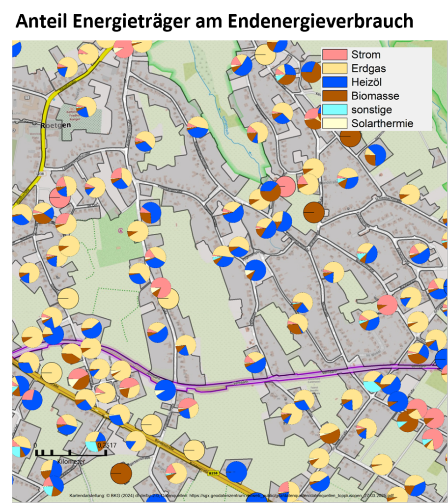Click solid blue pie right of B258 shield
The width and height of the screenshot is (448, 503).
coord(236,472)
